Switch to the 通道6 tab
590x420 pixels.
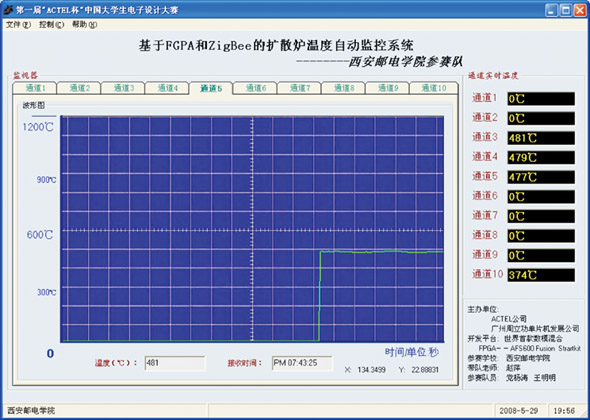click(x=255, y=88)
